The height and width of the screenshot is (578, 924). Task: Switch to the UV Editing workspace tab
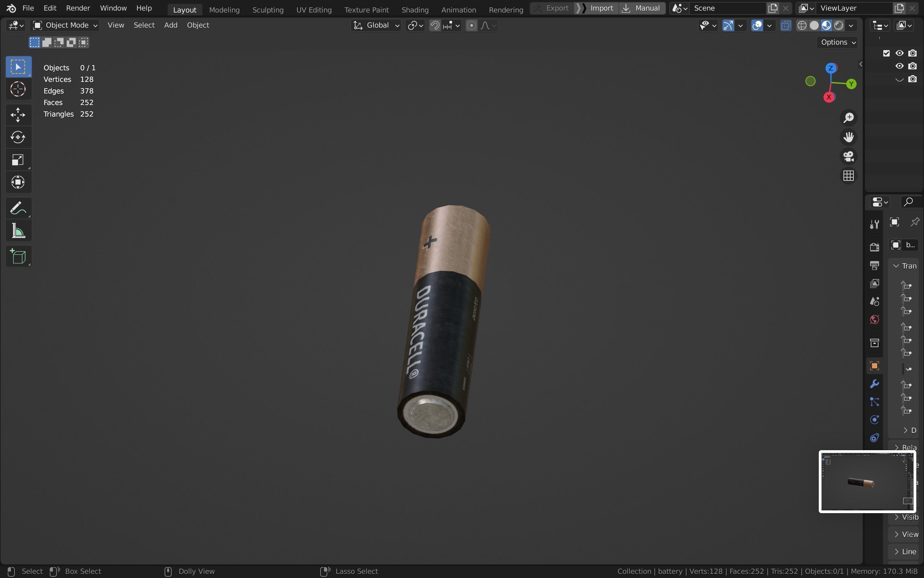coord(314,10)
